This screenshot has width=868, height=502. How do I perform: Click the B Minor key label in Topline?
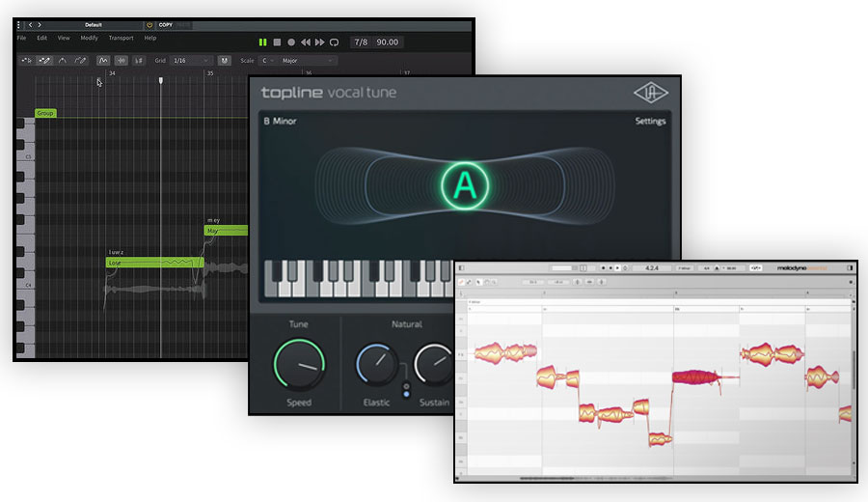coord(280,121)
